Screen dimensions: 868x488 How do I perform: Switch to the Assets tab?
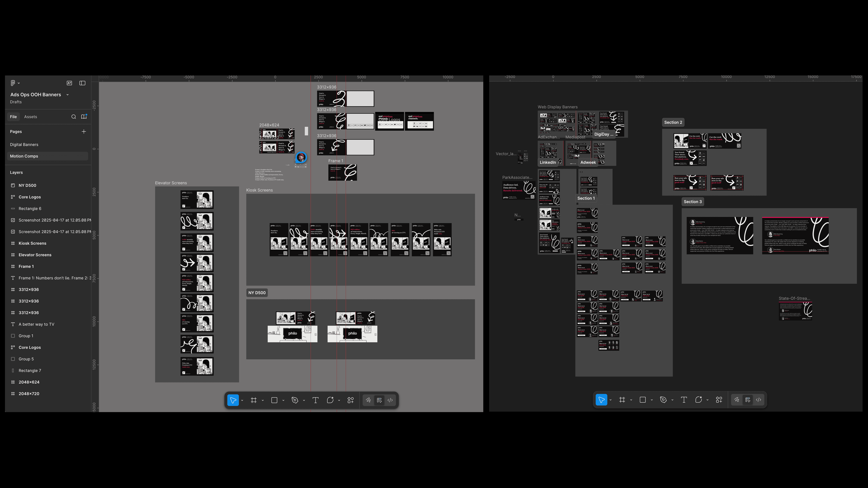point(30,117)
